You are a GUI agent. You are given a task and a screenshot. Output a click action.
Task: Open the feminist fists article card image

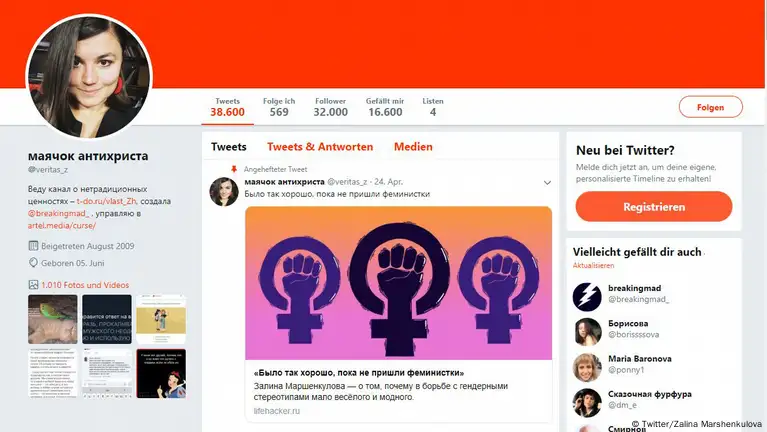(x=398, y=283)
